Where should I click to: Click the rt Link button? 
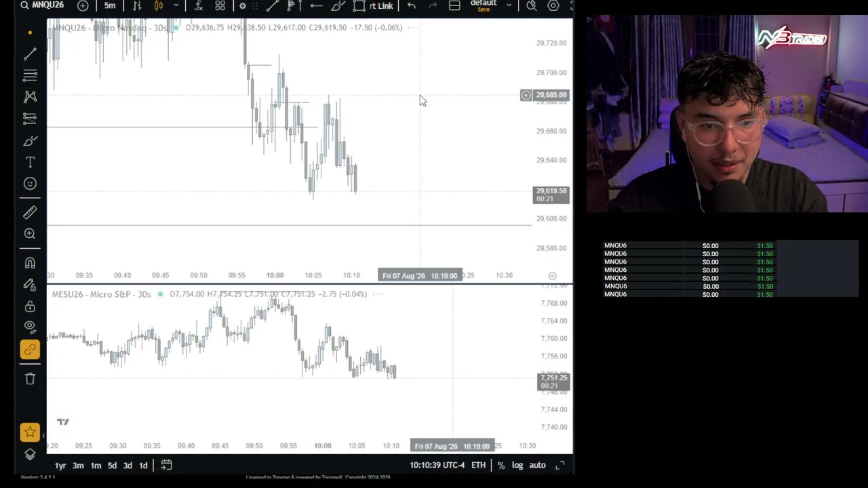(x=381, y=5)
